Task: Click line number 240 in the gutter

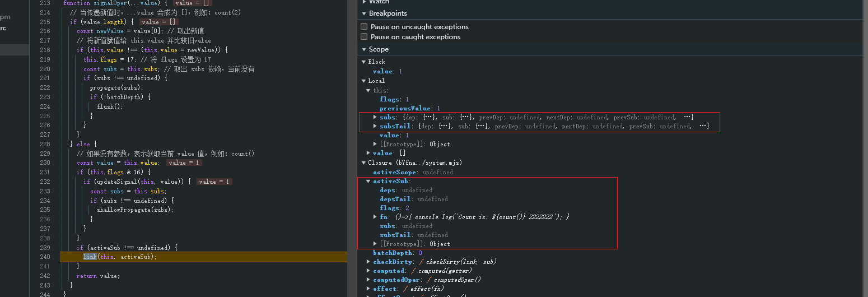Action: click(45, 257)
